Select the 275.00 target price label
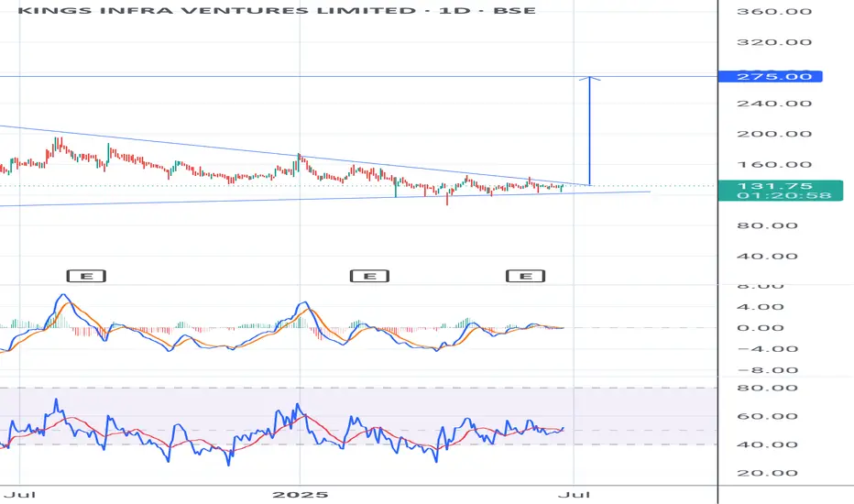854x504 pixels. [770, 76]
